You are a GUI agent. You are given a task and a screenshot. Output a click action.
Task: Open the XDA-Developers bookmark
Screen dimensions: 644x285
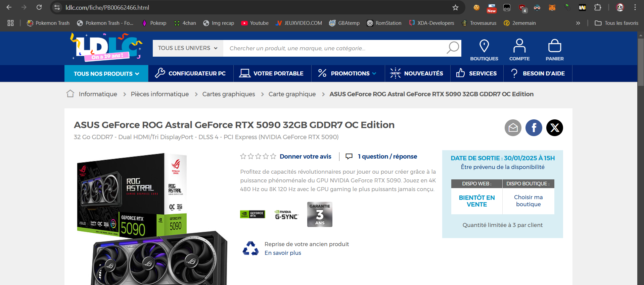pyautogui.click(x=431, y=23)
